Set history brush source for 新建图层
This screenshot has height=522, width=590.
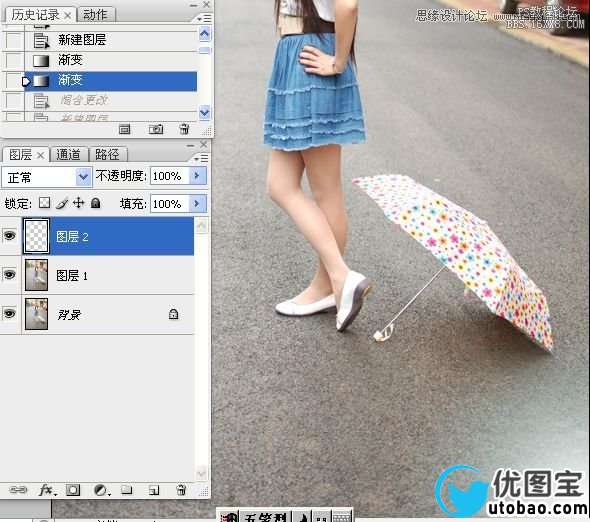tap(14, 40)
